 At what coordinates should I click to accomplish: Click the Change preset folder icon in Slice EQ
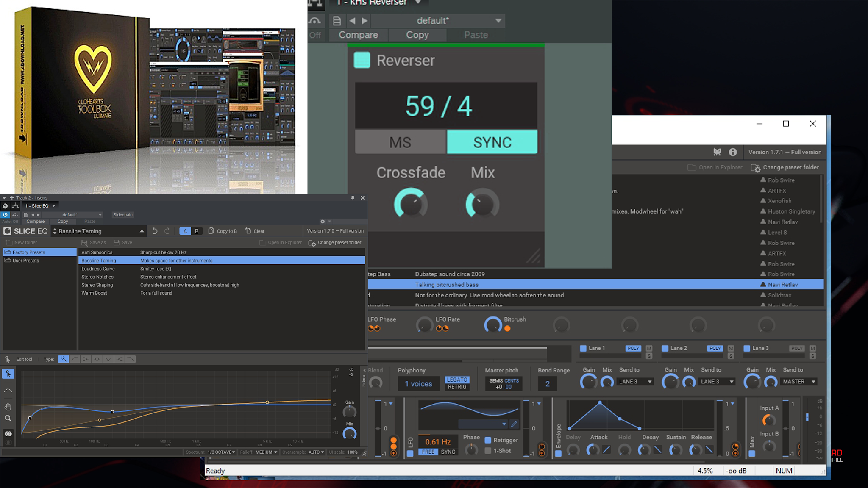pyautogui.click(x=312, y=243)
